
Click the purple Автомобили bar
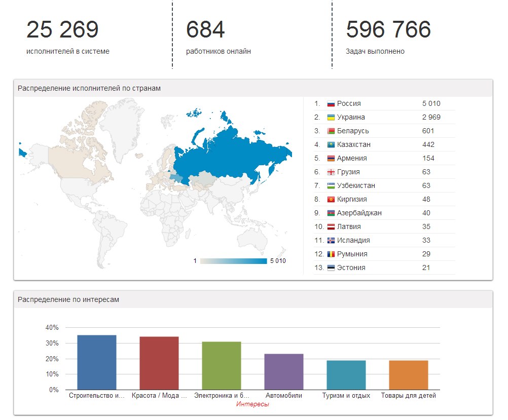[x=284, y=372]
